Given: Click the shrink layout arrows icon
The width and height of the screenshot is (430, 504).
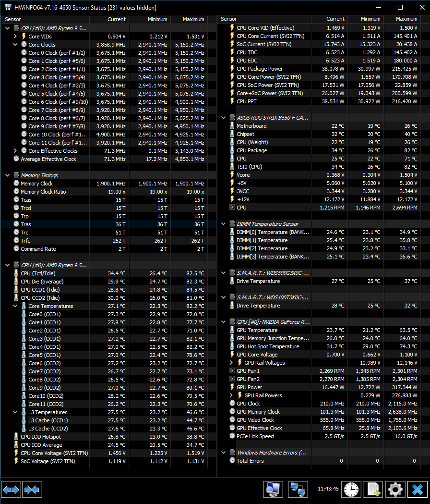Looking at the screenshot, I should click(x=32, y=490).
